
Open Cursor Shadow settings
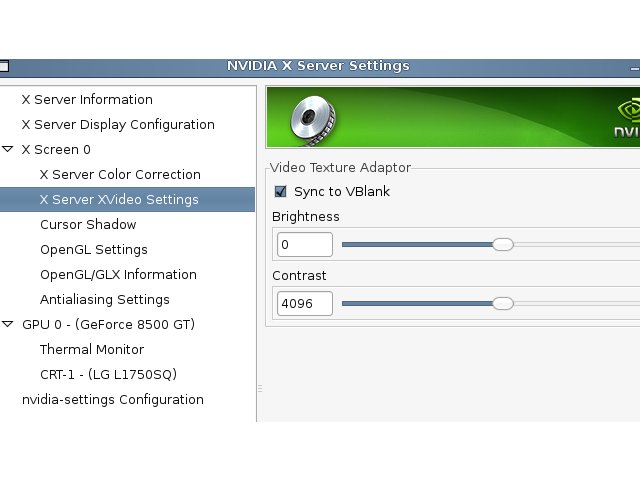point(88,224)
